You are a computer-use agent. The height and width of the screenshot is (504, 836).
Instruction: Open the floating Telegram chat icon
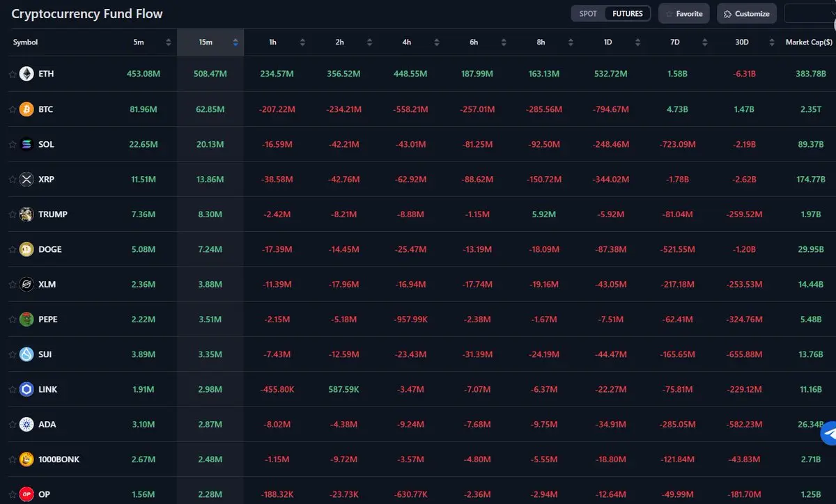click(x=829, y=433)
